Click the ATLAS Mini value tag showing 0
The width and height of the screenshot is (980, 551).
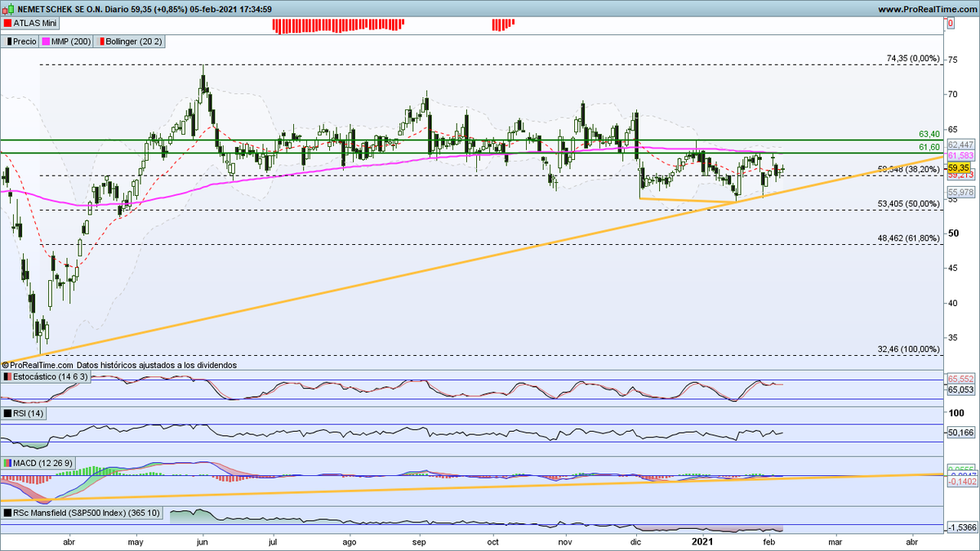(951, 24)
